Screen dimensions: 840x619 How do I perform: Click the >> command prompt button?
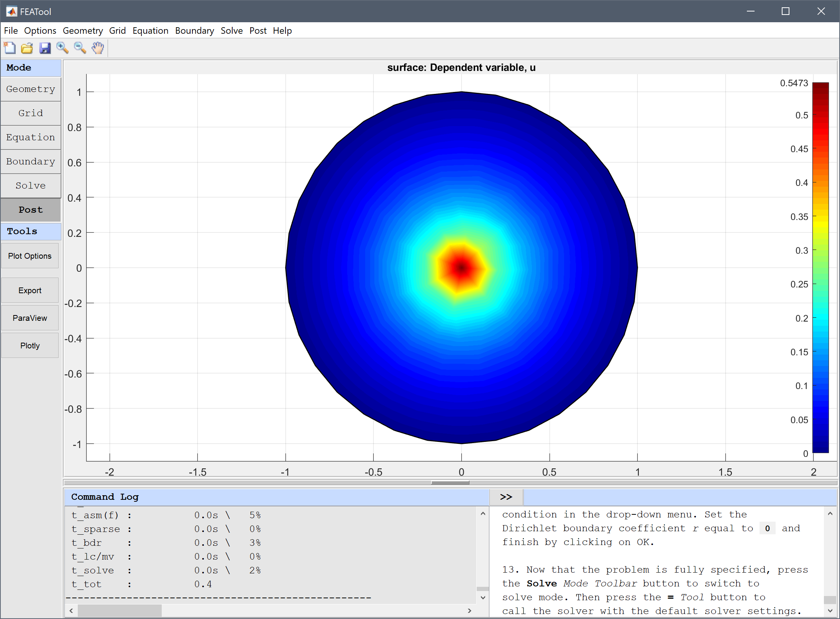[506, 497]
